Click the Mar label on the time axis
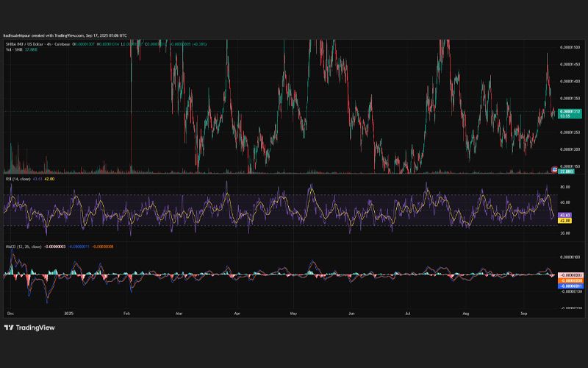This screenshot has width=588, height=368. pyautogui.click(x=179, y=314)
